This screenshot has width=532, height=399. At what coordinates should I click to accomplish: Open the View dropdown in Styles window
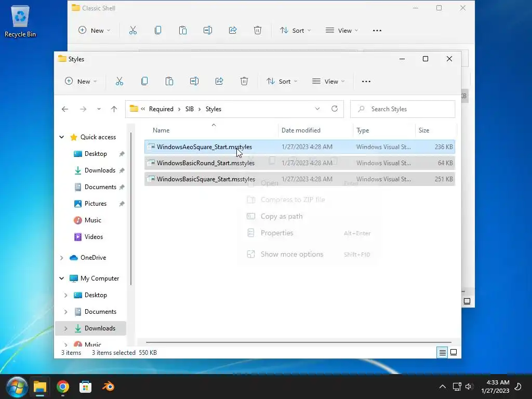pyautogui.click(x=328, y=82)
